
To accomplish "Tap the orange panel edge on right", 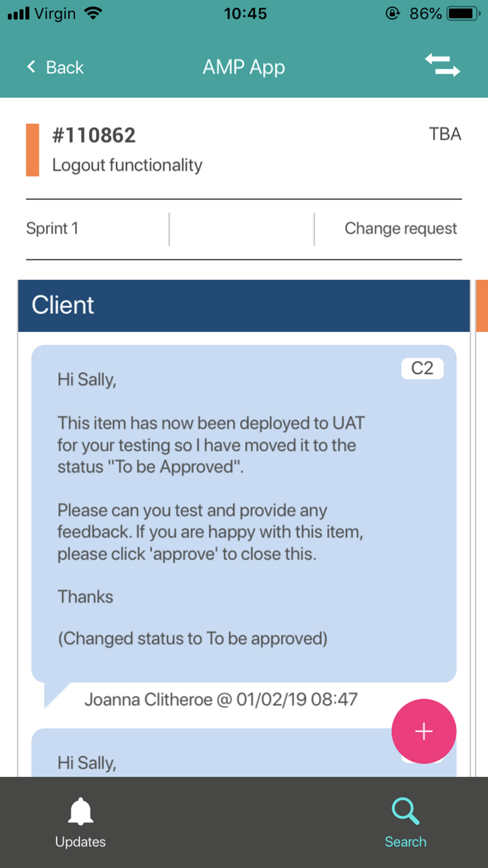I will tap(482, 306).
